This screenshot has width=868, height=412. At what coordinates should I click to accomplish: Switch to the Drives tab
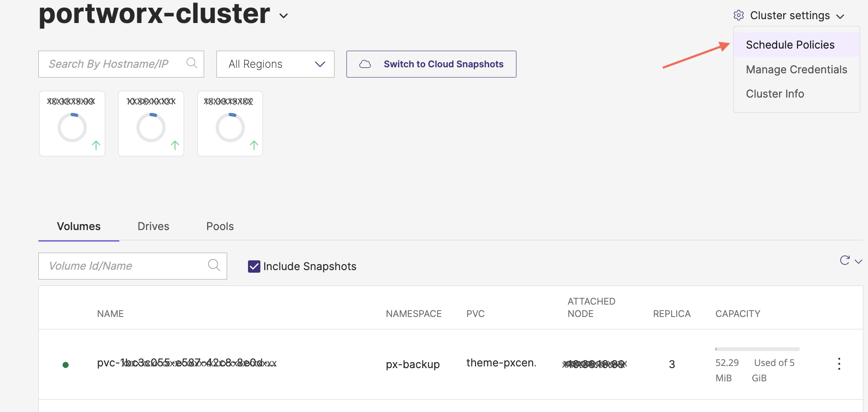click(153, 226)
